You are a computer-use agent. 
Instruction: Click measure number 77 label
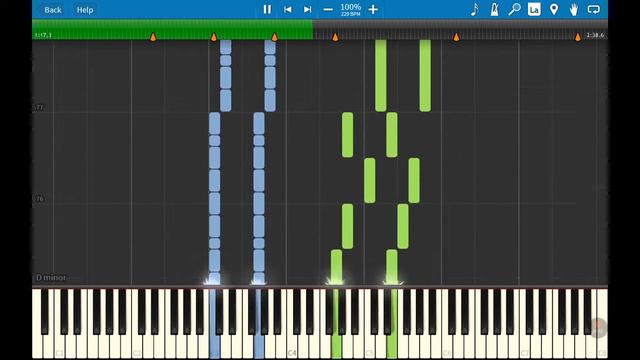click(x=39, y=107)
